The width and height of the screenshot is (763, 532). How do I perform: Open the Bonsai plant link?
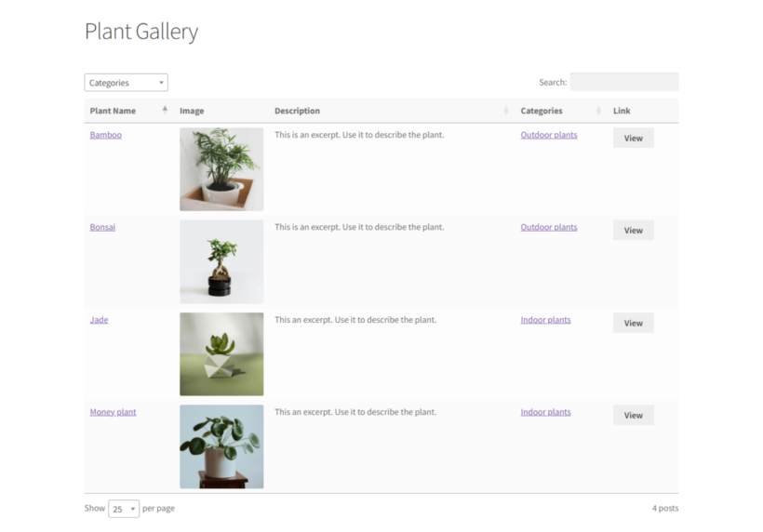click(x=102, y=227)
